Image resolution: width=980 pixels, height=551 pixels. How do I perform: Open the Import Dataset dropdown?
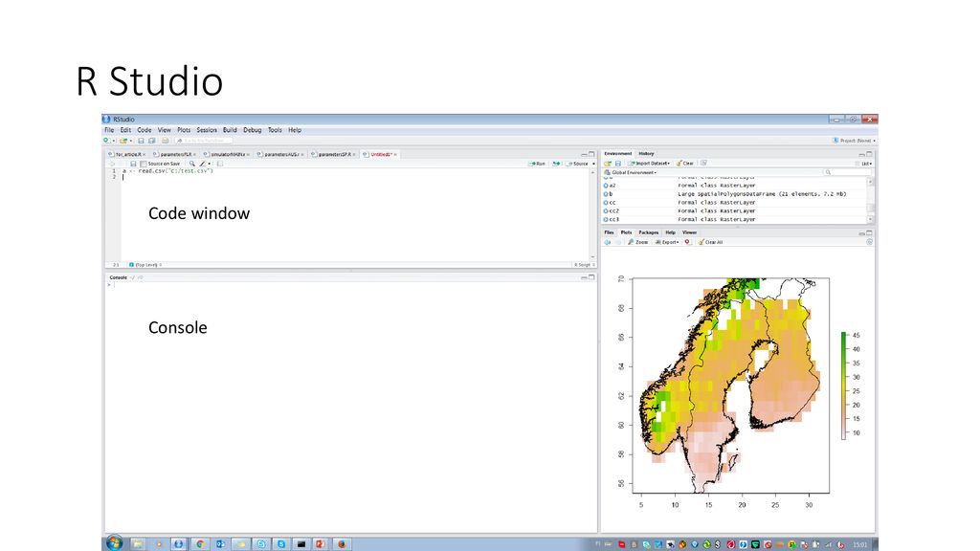point(649,164)
